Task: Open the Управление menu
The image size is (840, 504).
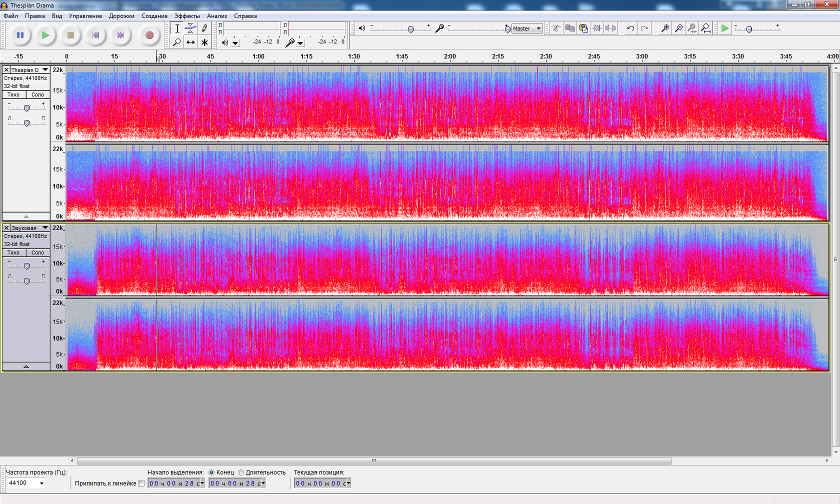Action: (85, 16)
